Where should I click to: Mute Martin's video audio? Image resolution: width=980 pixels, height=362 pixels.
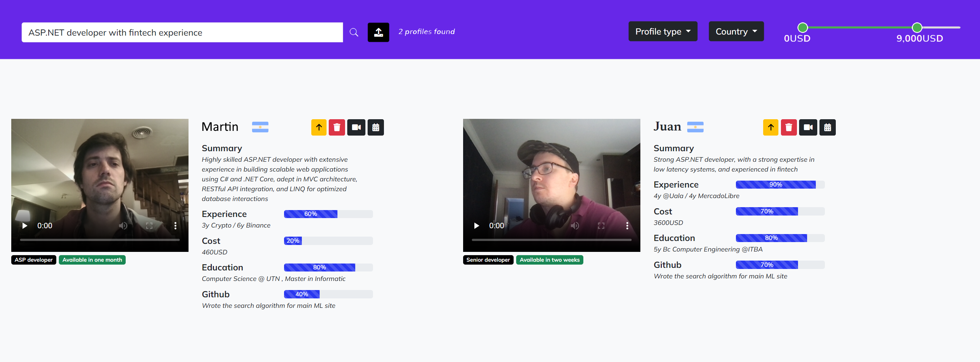(123, 226)
